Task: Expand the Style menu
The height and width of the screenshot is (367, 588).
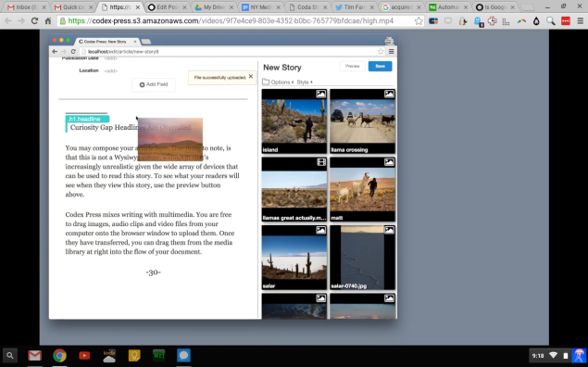Action: click(305, 82)
